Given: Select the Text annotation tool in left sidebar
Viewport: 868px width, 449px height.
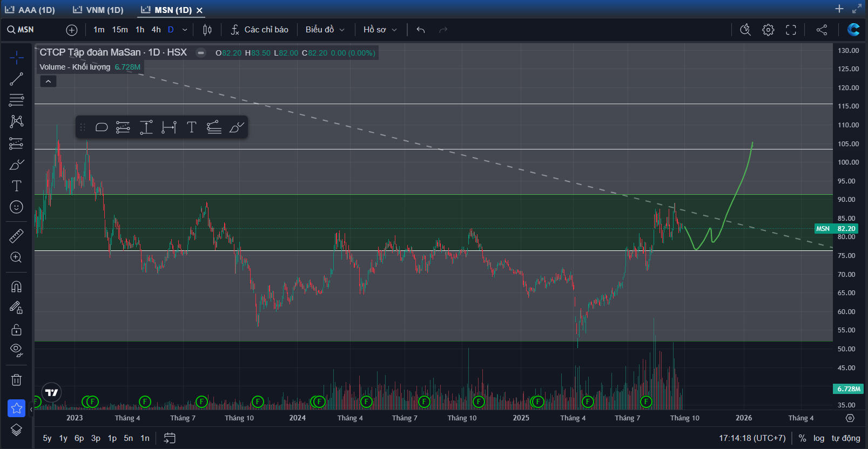Looking at the screenshot, I should pos(16,186).
